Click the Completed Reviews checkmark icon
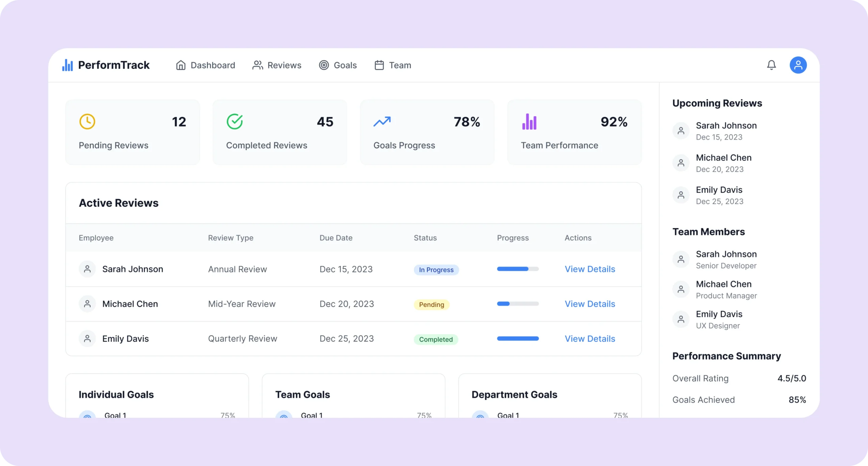Screen dimensions: 868x466 point(235,122)
